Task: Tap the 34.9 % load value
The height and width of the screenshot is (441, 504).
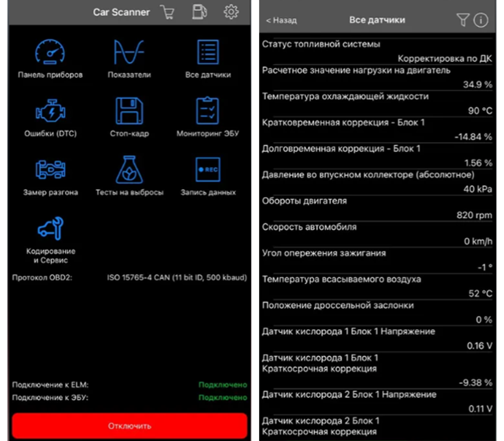Action: point(478,84)
